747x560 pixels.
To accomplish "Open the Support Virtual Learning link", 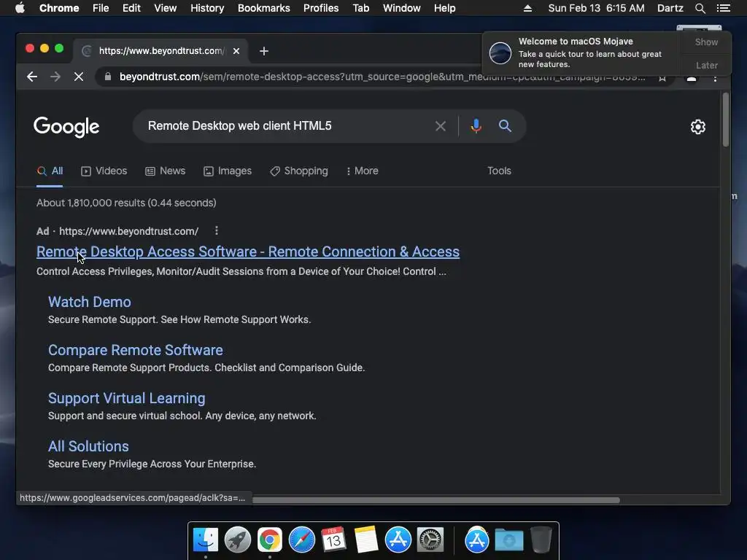I will click(x=127, y=398).
